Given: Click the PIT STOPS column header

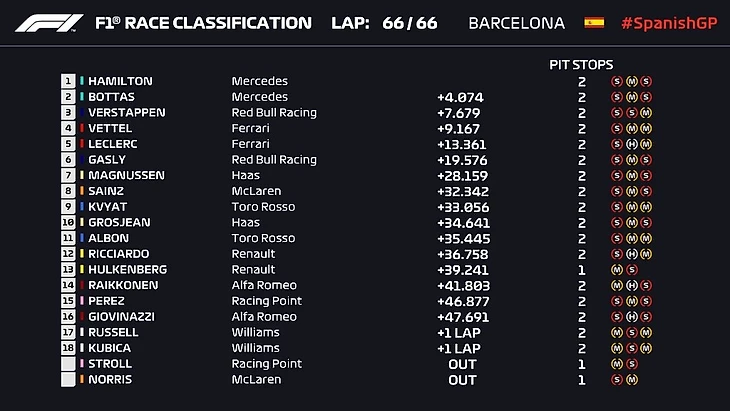Looking at the screenshot, I should [x=581, y=64].
